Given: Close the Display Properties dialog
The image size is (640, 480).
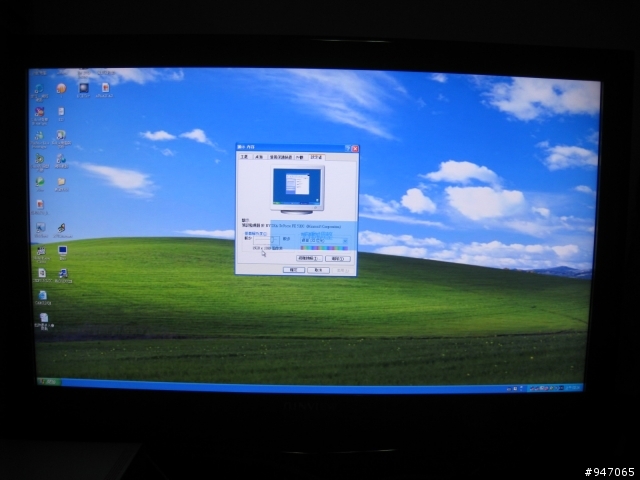Looking at the screenshot, I should pyautogui.click(x=355, y=149).
